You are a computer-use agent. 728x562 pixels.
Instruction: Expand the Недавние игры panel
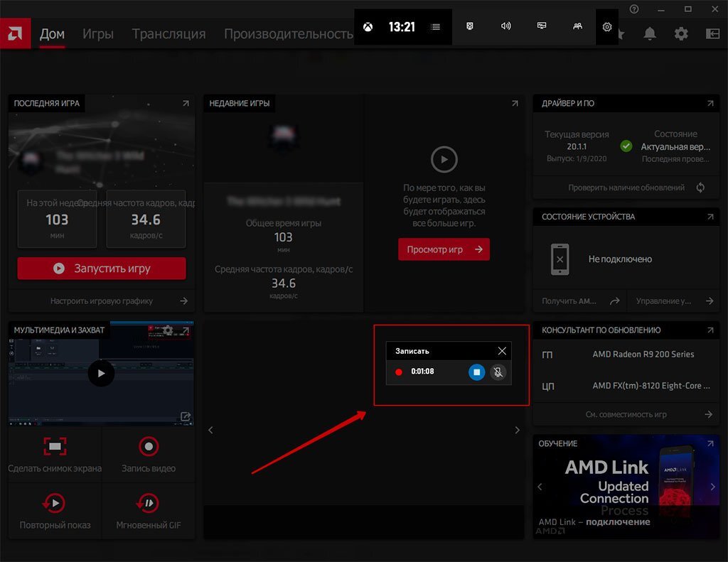click(515, 104)
